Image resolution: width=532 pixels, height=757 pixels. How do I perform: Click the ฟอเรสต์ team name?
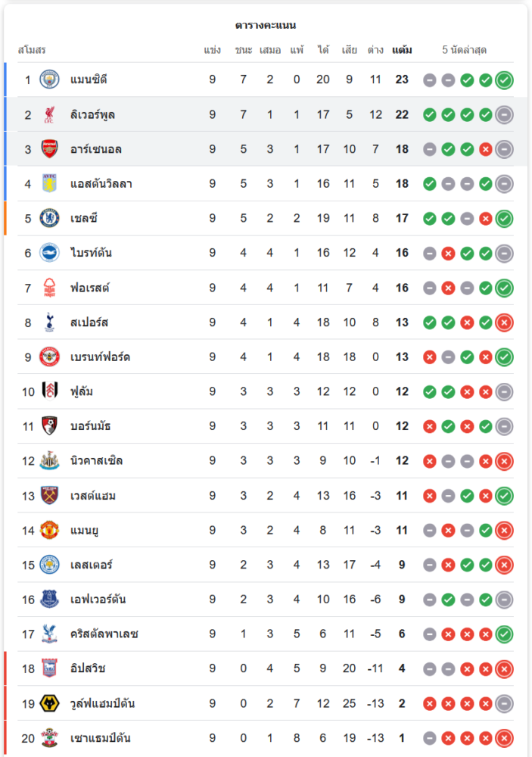(92, 288)
